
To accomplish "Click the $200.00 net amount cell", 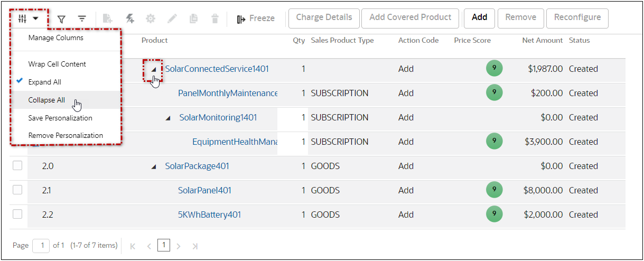I will pos(547,93).
